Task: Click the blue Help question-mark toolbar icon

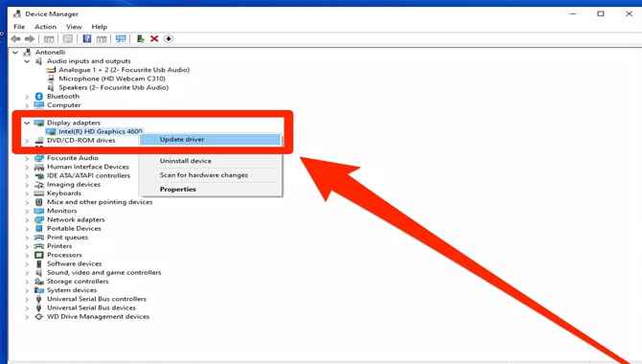Action: (87, 38)
